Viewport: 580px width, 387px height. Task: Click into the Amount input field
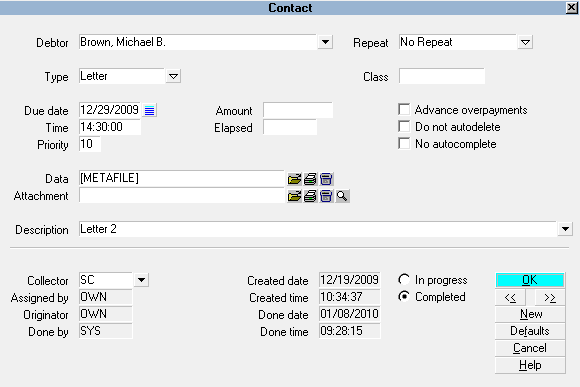pyautogui.click(x=298, y=110)
